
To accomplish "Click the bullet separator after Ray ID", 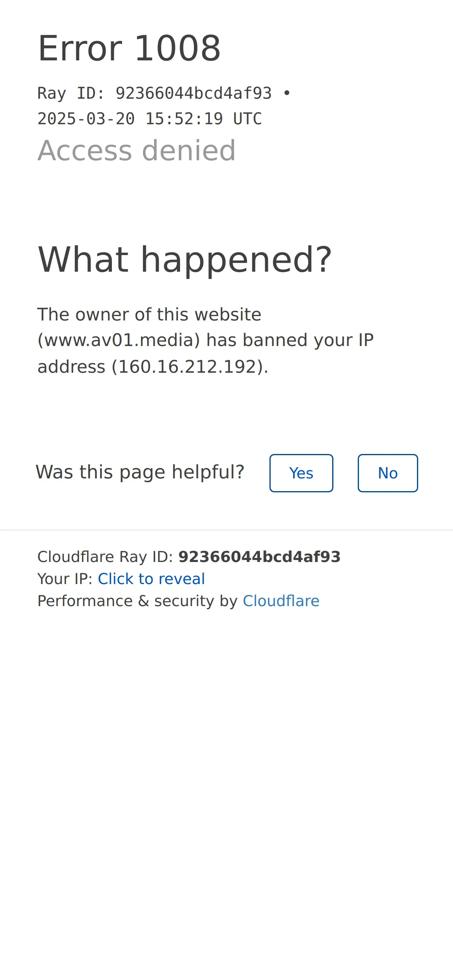I will click(x=287, y=93).
